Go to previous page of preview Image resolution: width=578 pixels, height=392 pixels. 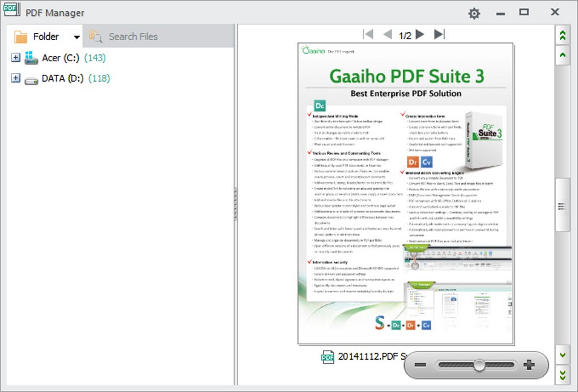(388, 34)
